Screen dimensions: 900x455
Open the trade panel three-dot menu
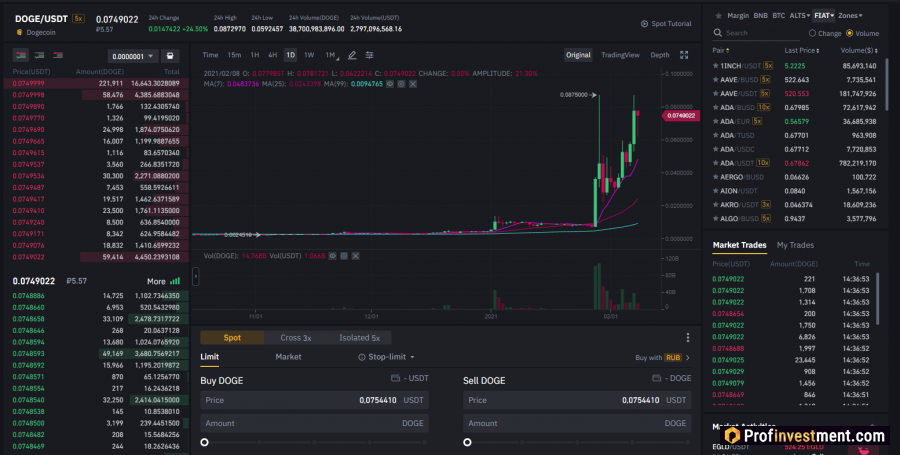[x=688, y=338]
